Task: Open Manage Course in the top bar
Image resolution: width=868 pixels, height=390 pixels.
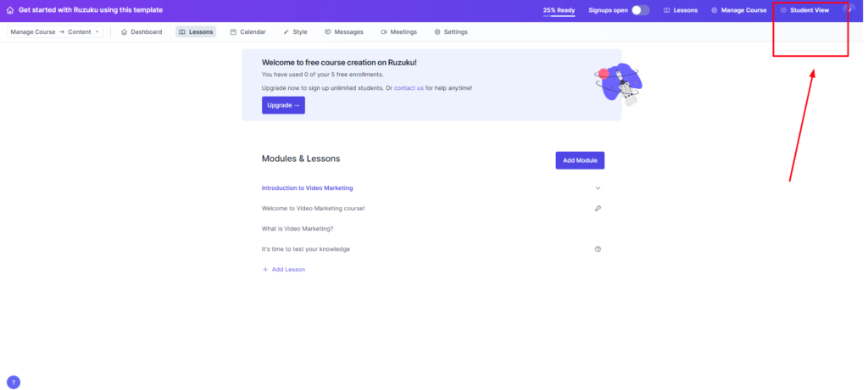Action: click(x=738, y=10)
